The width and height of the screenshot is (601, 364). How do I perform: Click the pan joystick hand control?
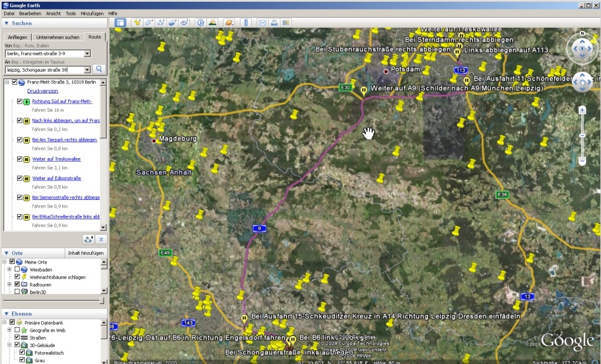tap(582, 82)
